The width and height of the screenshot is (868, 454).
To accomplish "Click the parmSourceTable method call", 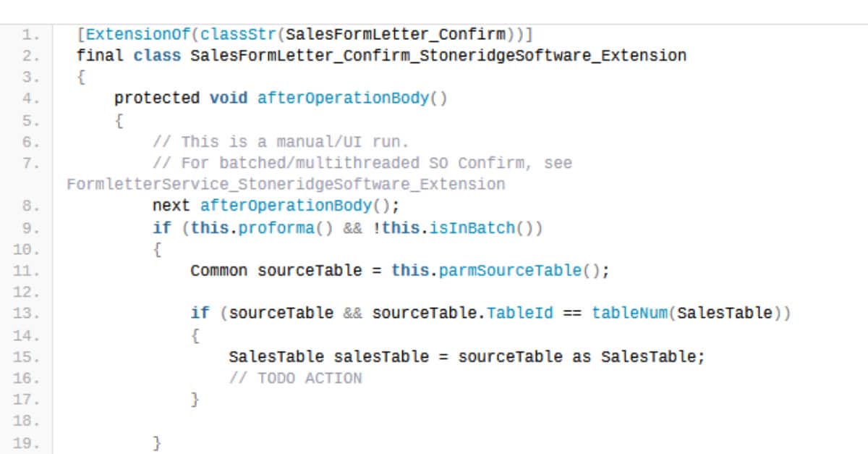I will pos(510,271).
